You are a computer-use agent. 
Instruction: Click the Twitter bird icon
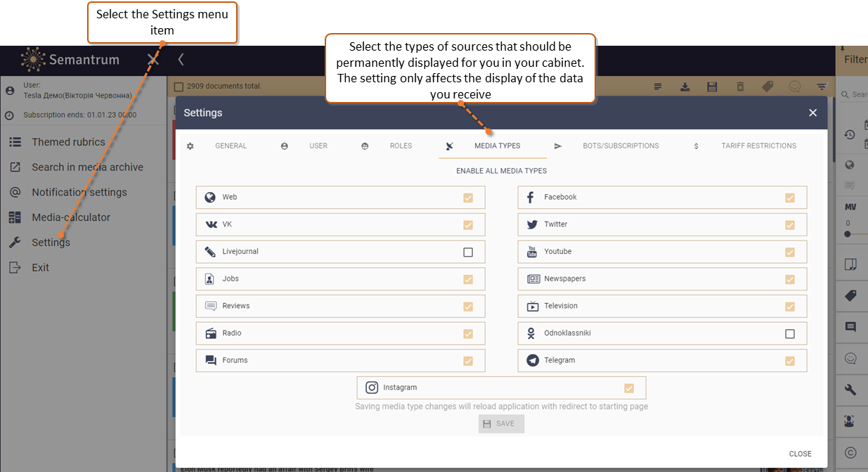[x=532, y=224]
